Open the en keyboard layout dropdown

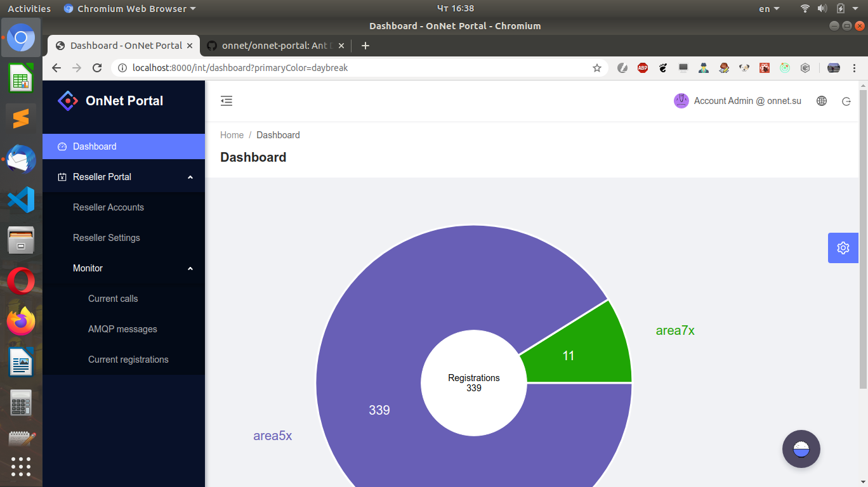click(x=769, y=9)
